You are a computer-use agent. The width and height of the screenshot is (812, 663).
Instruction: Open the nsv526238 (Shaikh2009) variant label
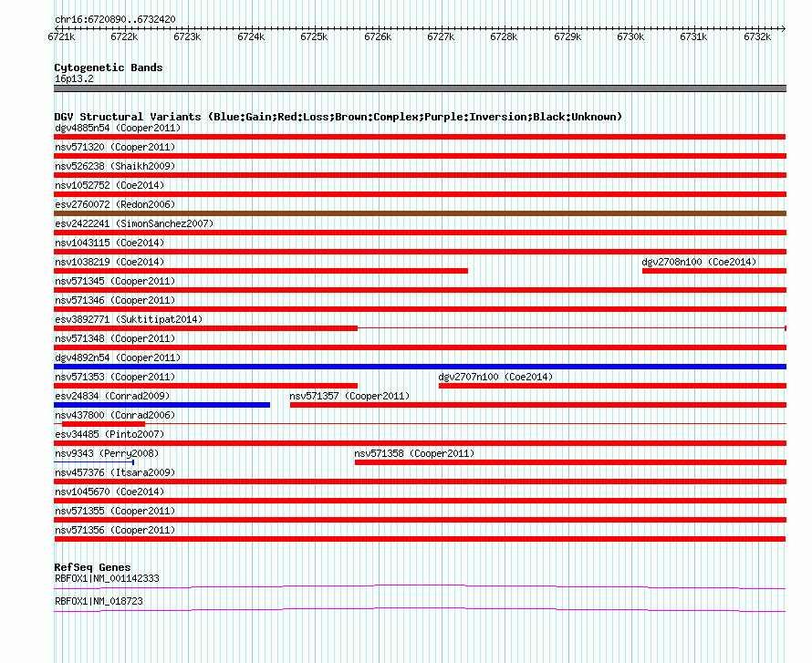tap(115, 166)
